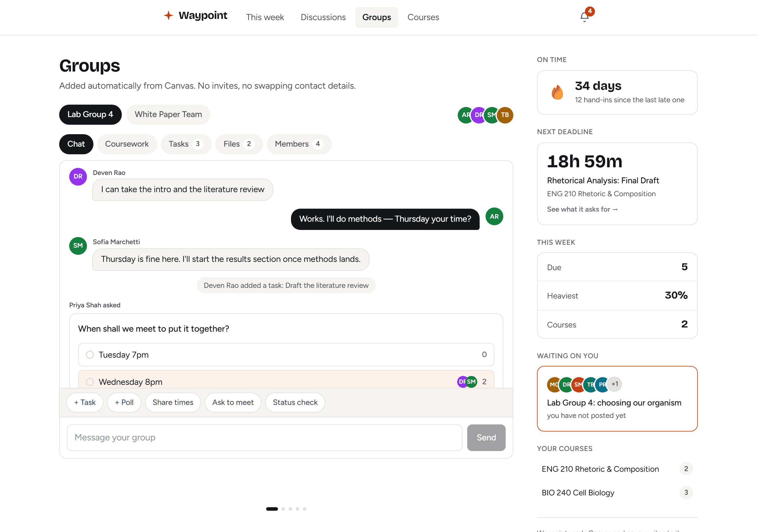Open the Files tab
Viewport: 757px width, 532px height.
[239, 144]
